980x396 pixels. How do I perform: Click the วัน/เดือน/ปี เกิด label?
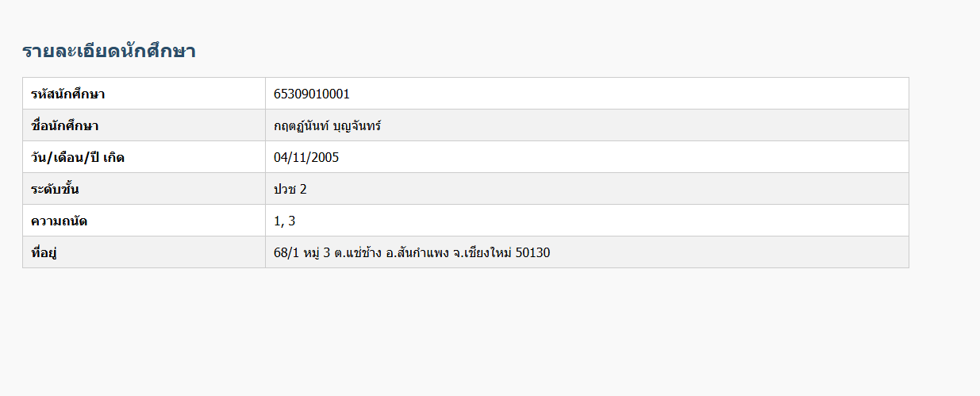pyautogui.click(x=78, y=157)
